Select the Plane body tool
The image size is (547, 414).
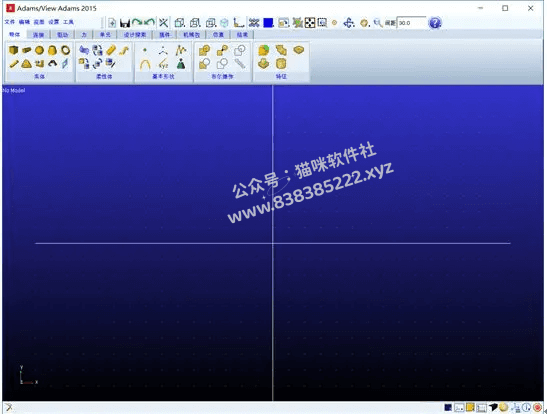point(65,63)
